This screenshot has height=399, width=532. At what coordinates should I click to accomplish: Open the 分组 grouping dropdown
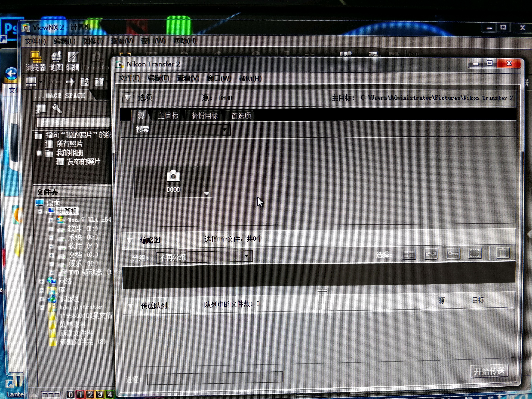[204, 257]
